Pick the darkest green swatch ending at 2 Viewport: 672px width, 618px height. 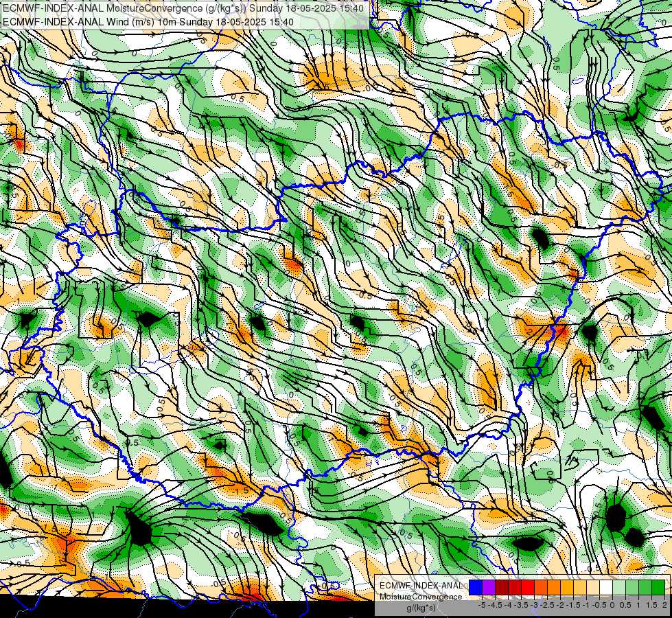pyautogui.click(x=658, y=587)
